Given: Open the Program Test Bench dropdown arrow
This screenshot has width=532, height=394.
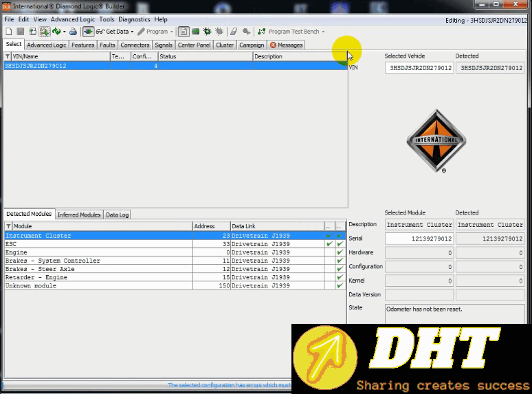Looking at the screenshot, I should click(323, 32).
